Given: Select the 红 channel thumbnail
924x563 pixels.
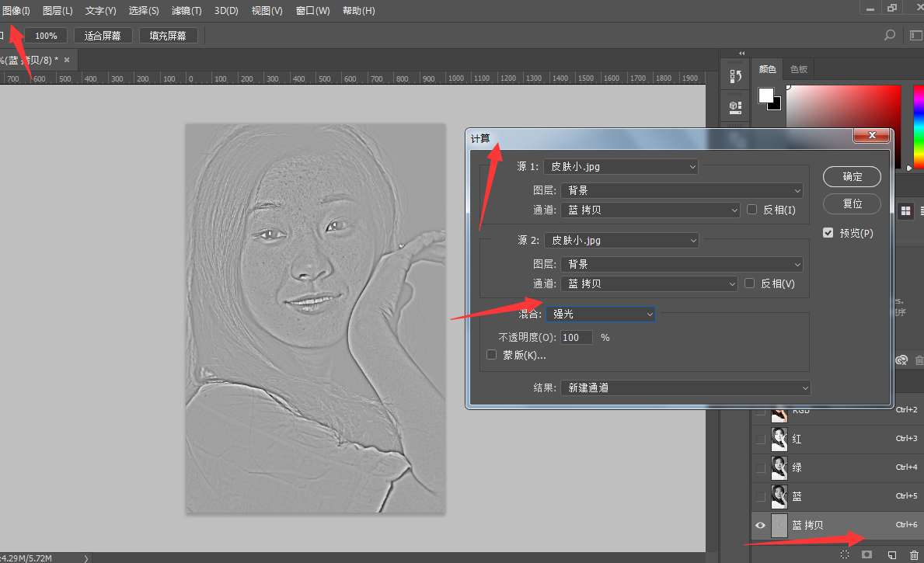Looking at the screenshot, I should 779,440.
